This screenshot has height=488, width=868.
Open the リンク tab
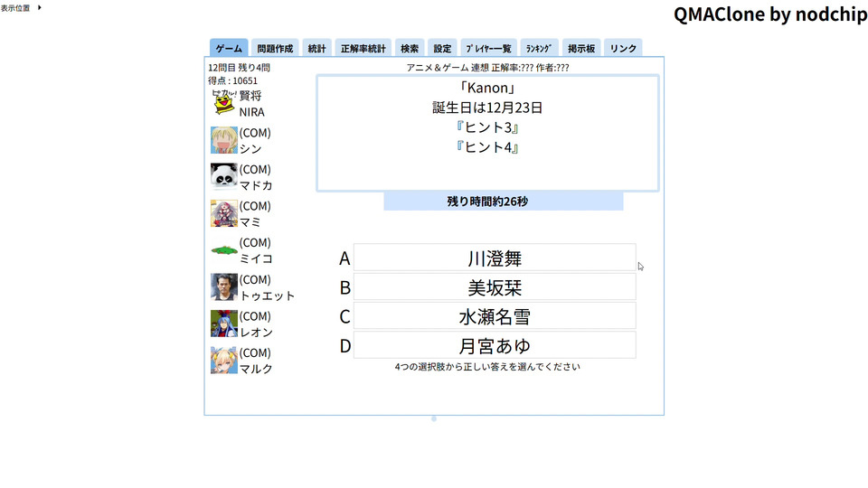tap(623, 48)
